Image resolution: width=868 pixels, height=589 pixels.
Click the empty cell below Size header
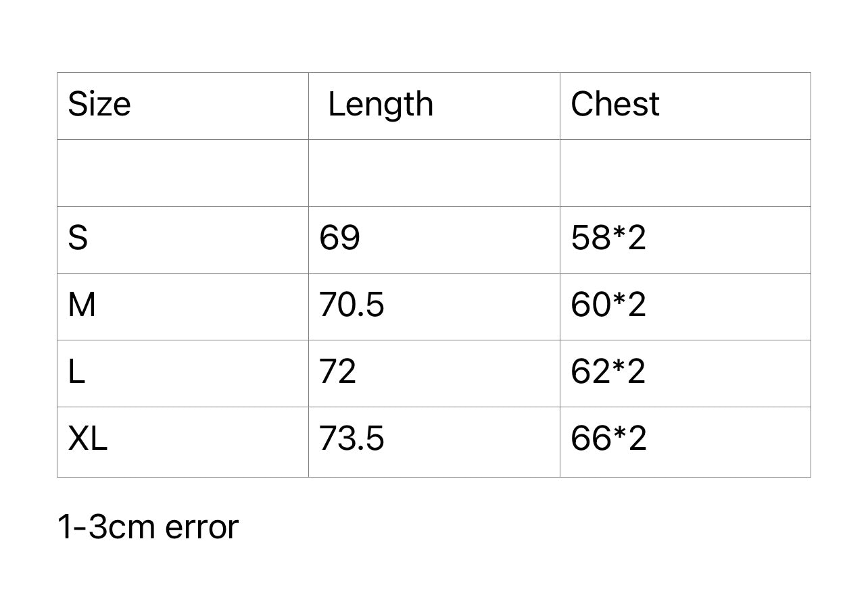click(183, 173)
